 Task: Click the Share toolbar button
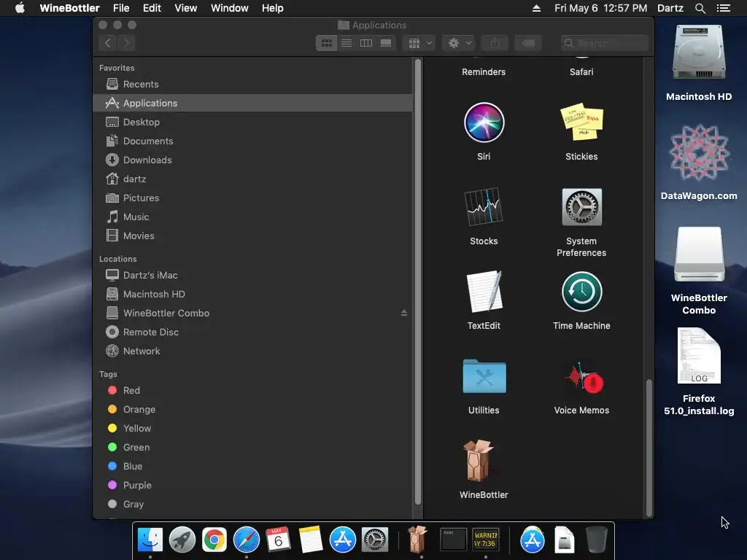[495, 43]
